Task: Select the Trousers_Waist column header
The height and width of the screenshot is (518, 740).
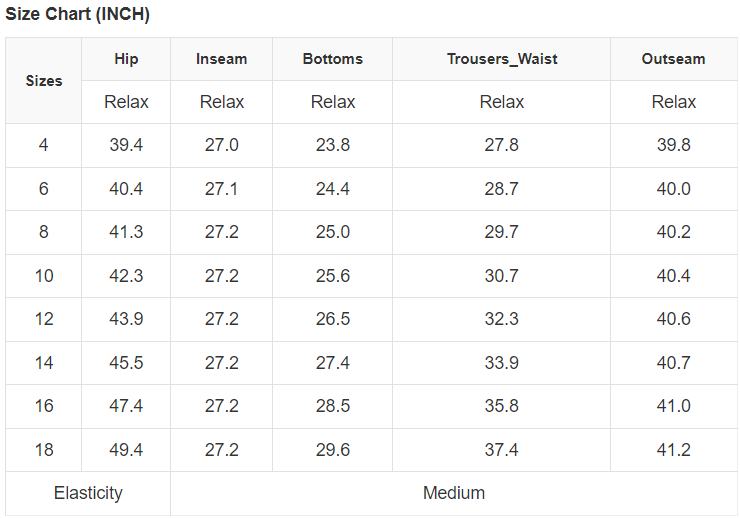Action: (502, 59)
